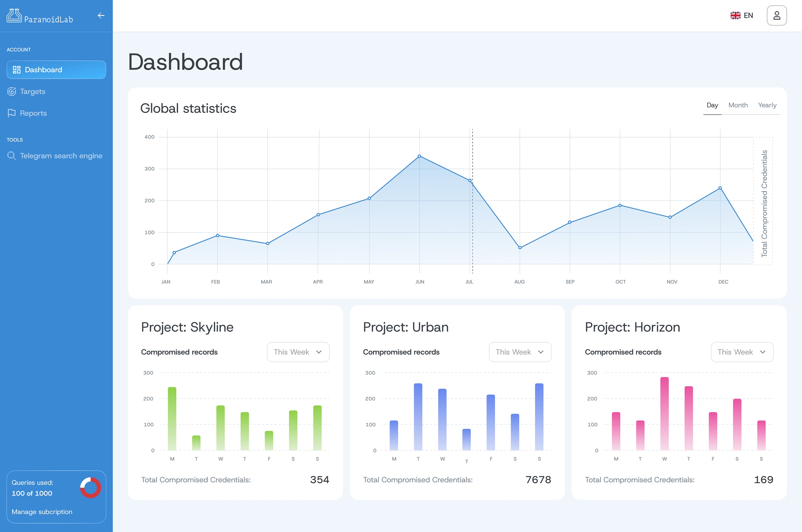Switch Global statistics to Month view
Screen dimensions: 802x532
[738, 105]
